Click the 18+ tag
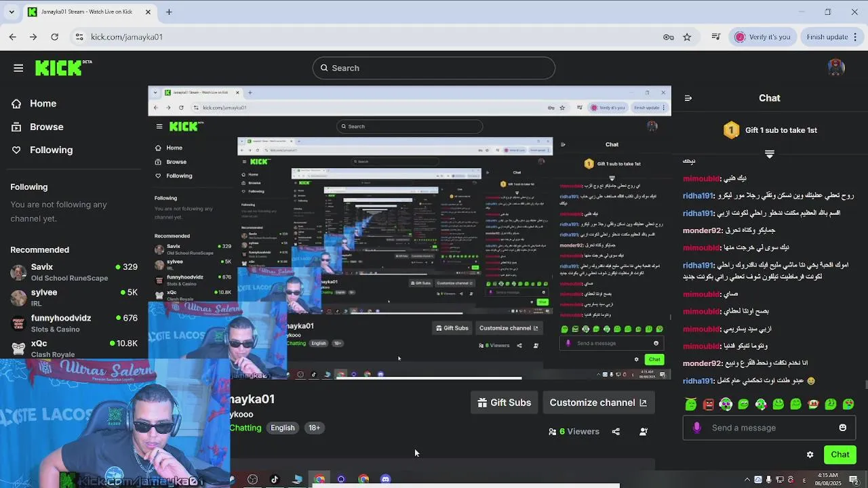The width and height of the screenshot is (868, 488). [314, 428]
